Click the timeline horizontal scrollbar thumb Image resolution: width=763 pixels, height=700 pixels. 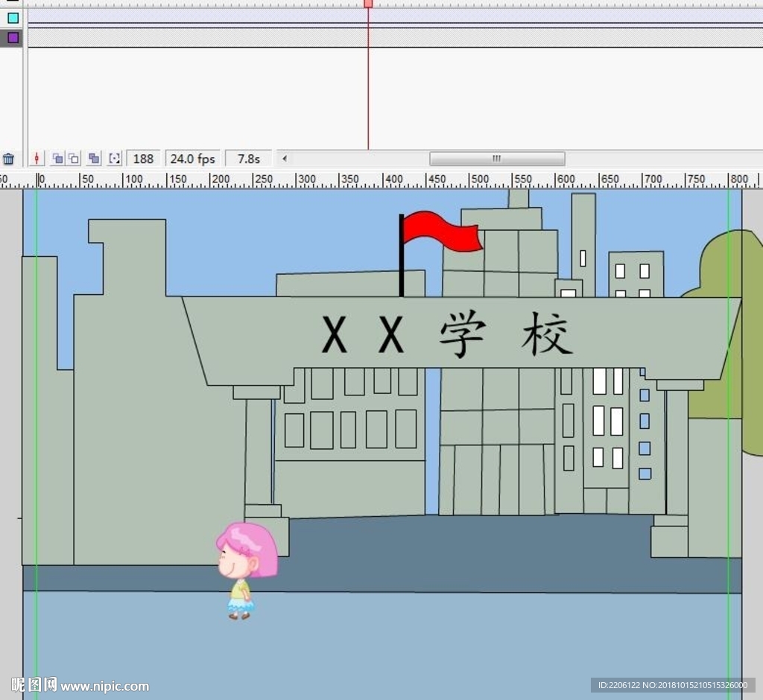[x=497, y=159]
